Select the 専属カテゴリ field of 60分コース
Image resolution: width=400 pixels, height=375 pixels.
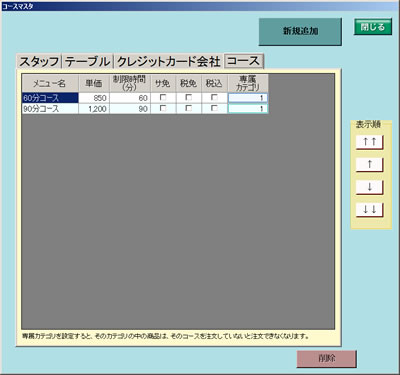248,98
